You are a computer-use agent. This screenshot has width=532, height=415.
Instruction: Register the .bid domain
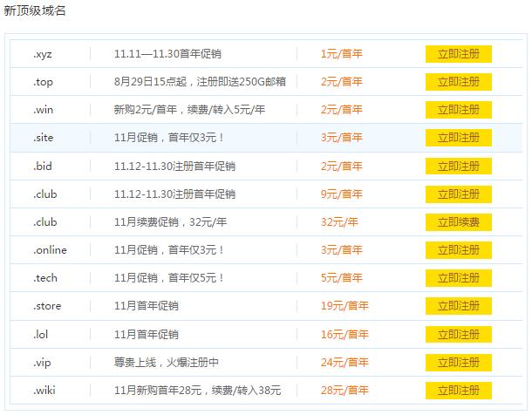458,166
